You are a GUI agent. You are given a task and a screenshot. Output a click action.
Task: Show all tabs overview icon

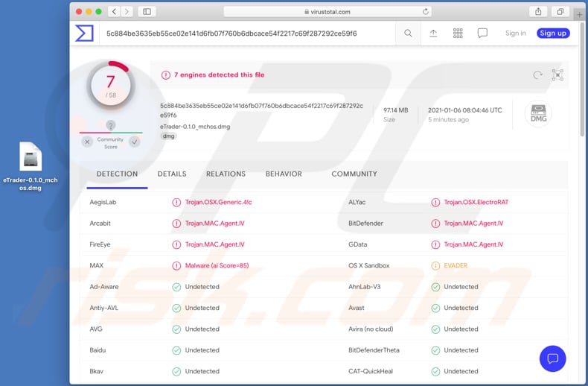pyautogui.click(x=560, y=12)
